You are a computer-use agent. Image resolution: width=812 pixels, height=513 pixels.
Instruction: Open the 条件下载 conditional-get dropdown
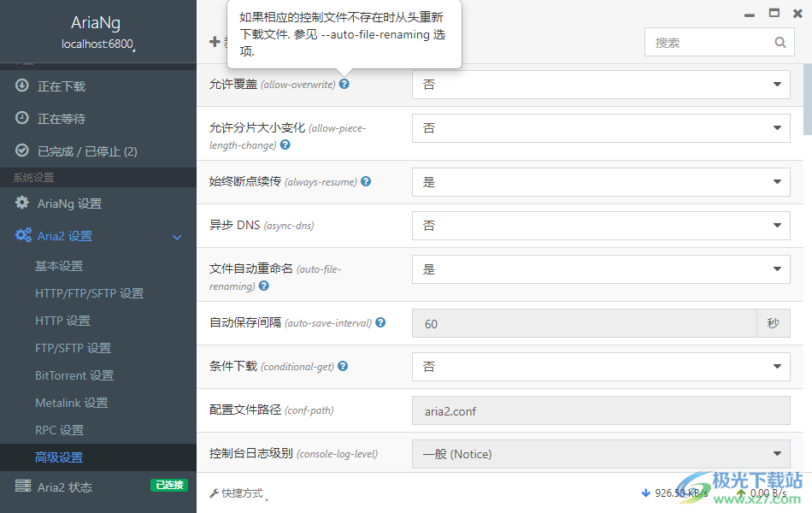tap(601, 366)
